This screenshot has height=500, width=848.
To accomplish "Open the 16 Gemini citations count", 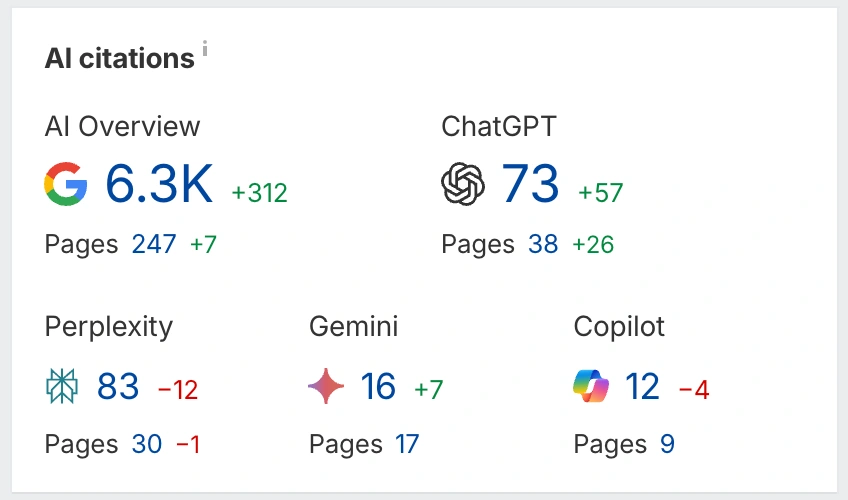I will pos(378,386).
